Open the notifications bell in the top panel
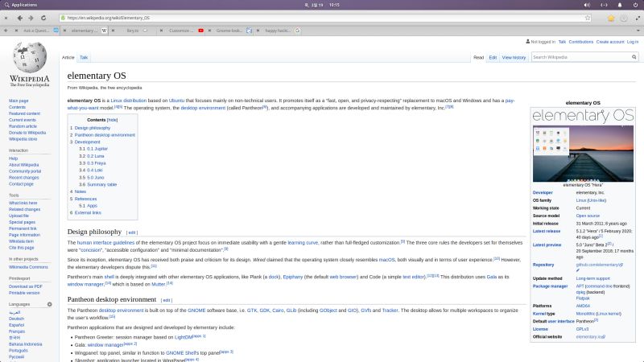This screenshot has height=362, width=644. coord(620,5)
